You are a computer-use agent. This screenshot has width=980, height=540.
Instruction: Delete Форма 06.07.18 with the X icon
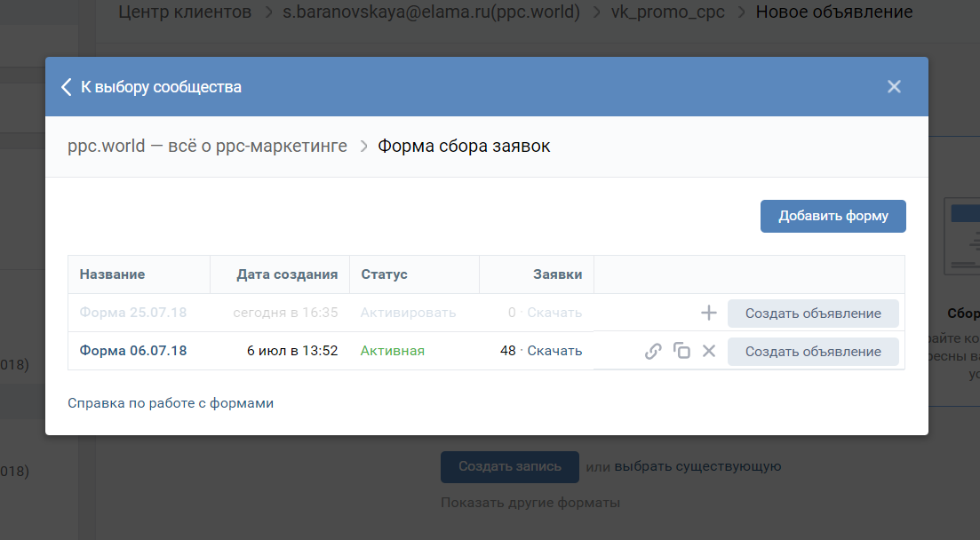coord(709,351)
